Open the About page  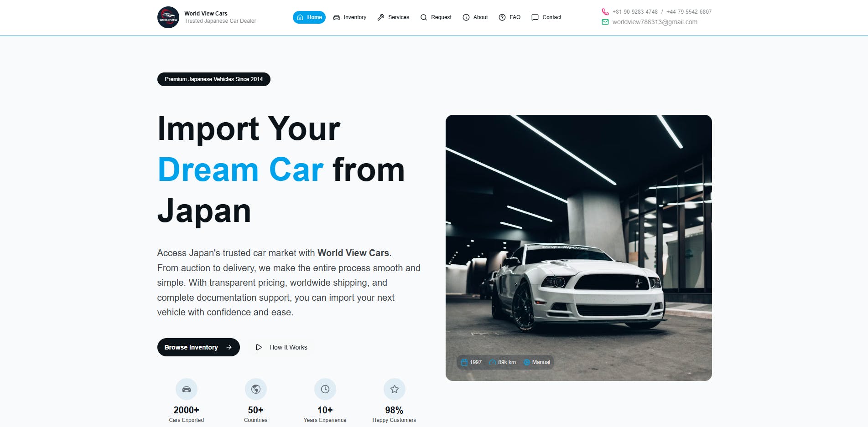pyautogui.click(x=475, y=17)
